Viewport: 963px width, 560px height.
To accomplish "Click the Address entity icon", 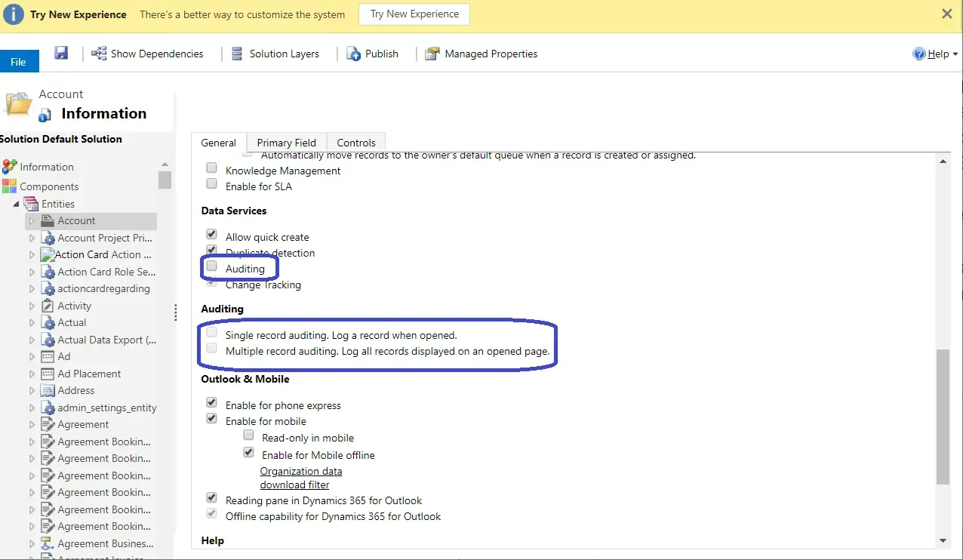I will click(x=48, y=390).
